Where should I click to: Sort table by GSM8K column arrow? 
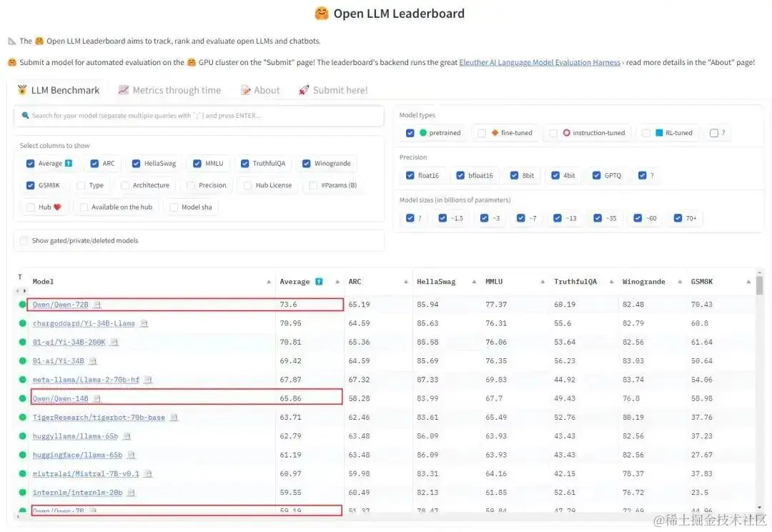tap(748, 282)
